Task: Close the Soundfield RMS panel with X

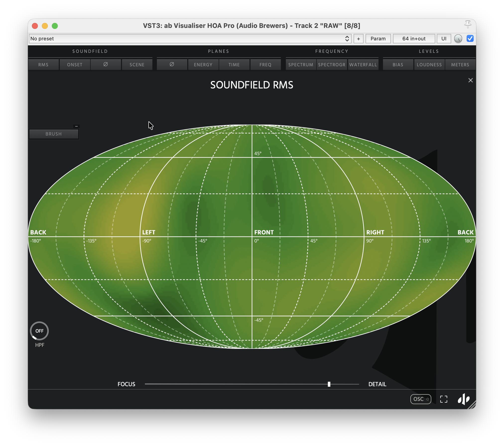Action: [x=470, y=80]
